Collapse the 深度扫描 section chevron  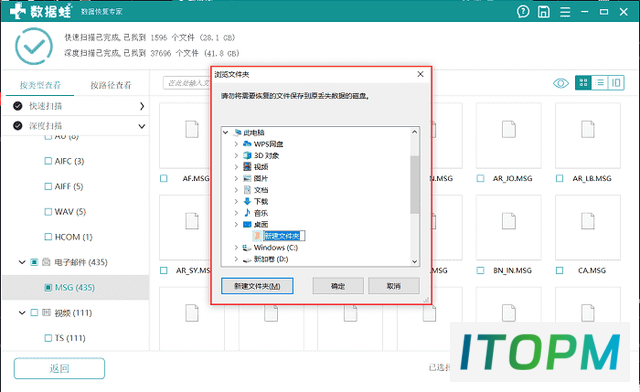[142, 126]
